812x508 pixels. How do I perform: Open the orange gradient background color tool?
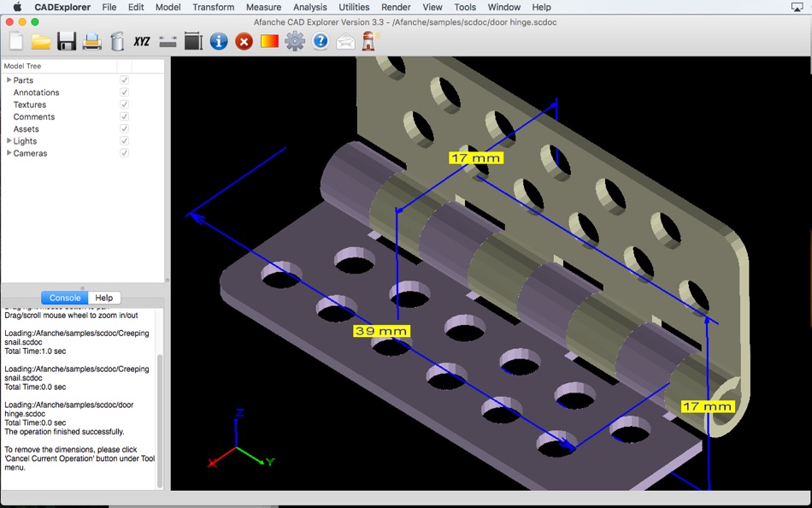click(269, 41)
